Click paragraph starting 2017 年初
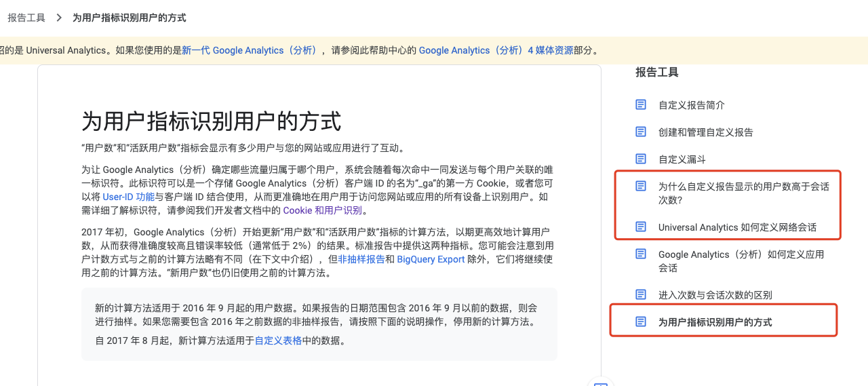 coord(319,252)
